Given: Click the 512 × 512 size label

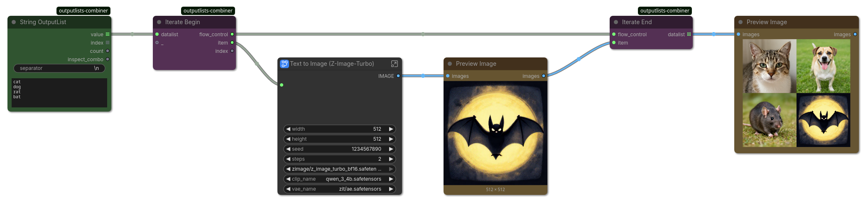Looking at the screenshot, I should 495,189.
